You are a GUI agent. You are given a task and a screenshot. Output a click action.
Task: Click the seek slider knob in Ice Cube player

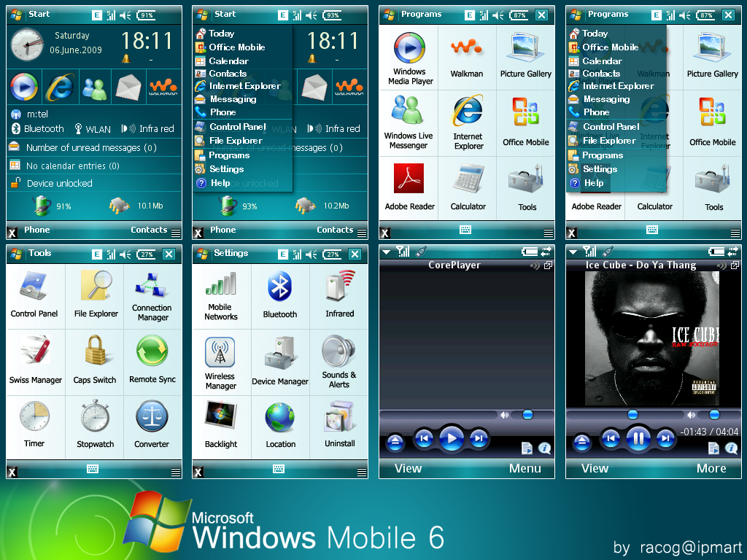click(632, 414)
